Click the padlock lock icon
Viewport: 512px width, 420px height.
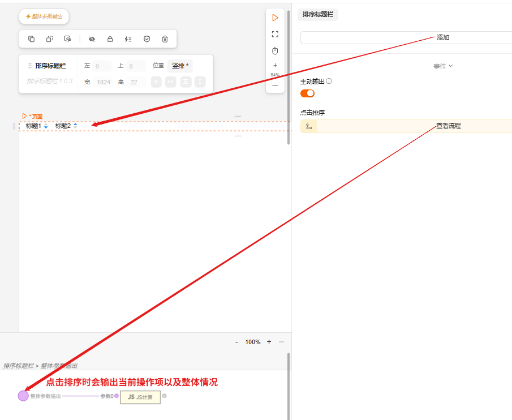tap(110, 39)
